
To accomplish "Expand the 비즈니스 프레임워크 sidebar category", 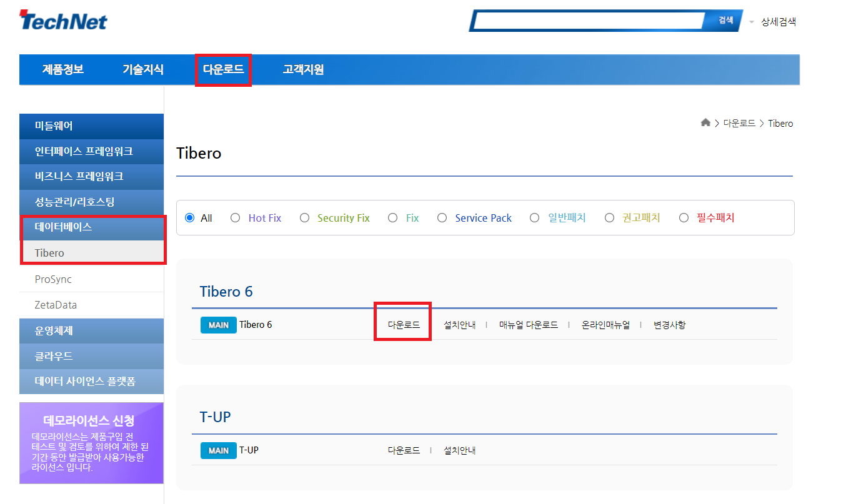I will pyautogui.click(x=91, y=177).
